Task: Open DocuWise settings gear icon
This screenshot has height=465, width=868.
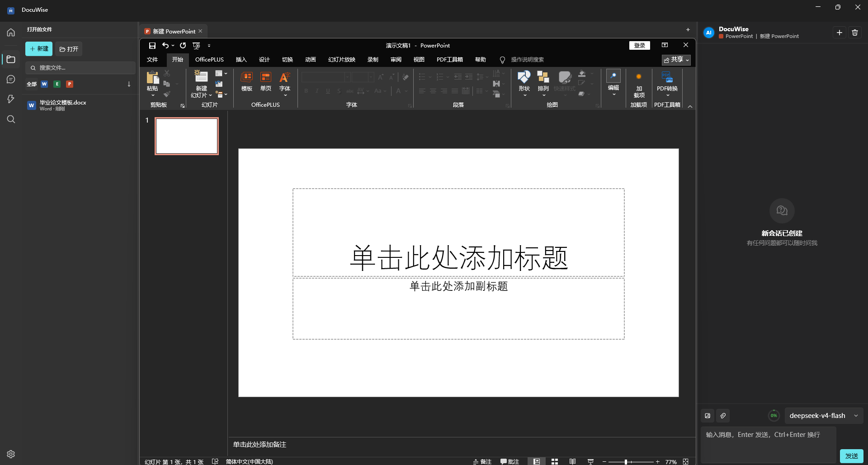Action: coord(11,454)
